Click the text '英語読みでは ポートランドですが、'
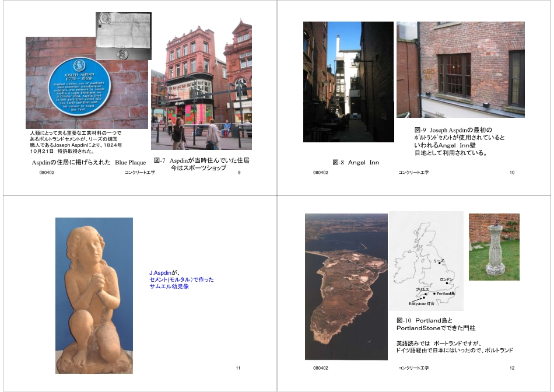Viewport: 554px width, 392px height. (439, 343)
